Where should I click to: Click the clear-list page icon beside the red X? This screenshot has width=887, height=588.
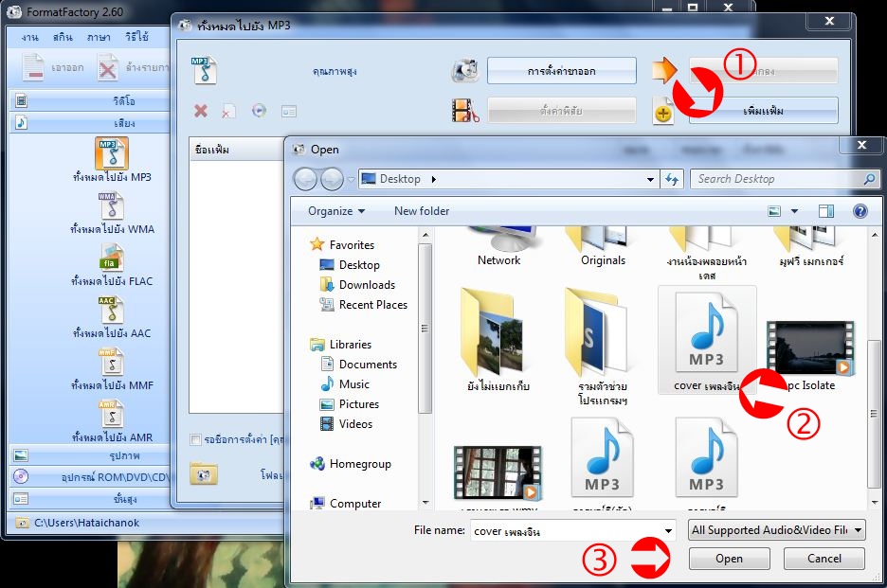tap(228, 111)
